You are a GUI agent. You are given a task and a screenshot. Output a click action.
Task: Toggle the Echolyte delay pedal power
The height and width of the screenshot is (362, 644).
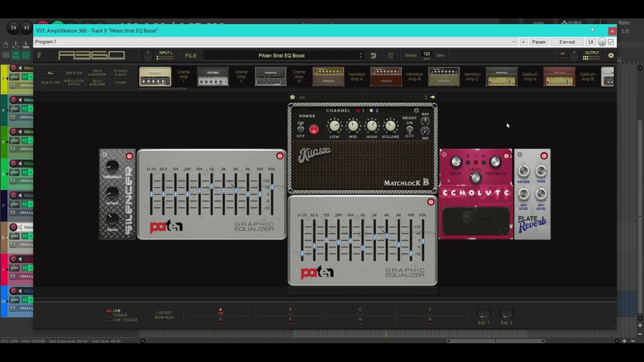507,156
